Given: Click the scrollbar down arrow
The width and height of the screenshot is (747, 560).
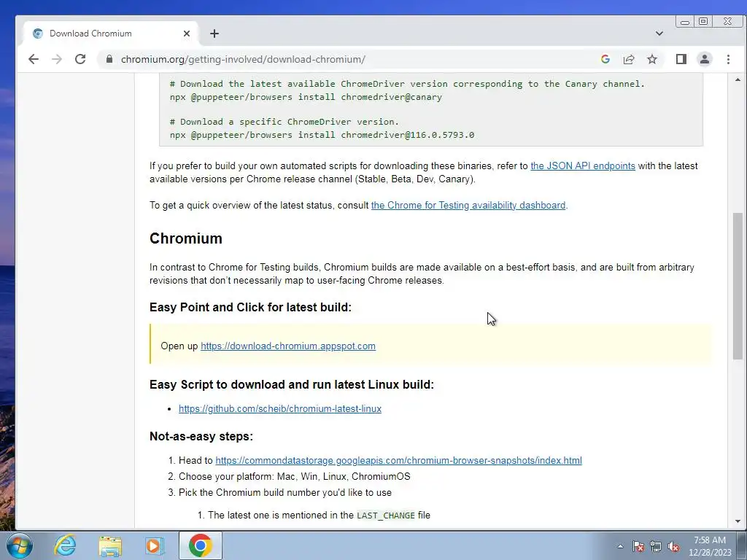Looking at the screenshot, I should click(x=738, y=521).
